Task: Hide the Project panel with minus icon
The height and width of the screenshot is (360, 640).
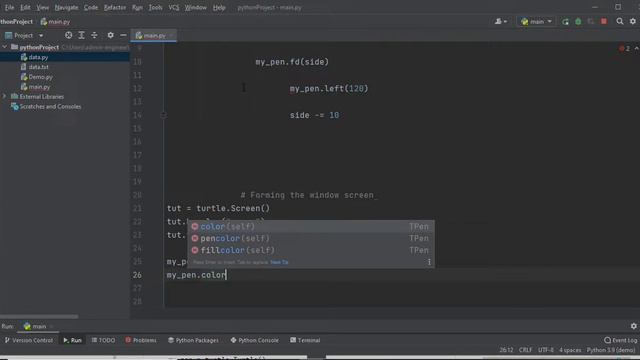Action: point(123,36)
